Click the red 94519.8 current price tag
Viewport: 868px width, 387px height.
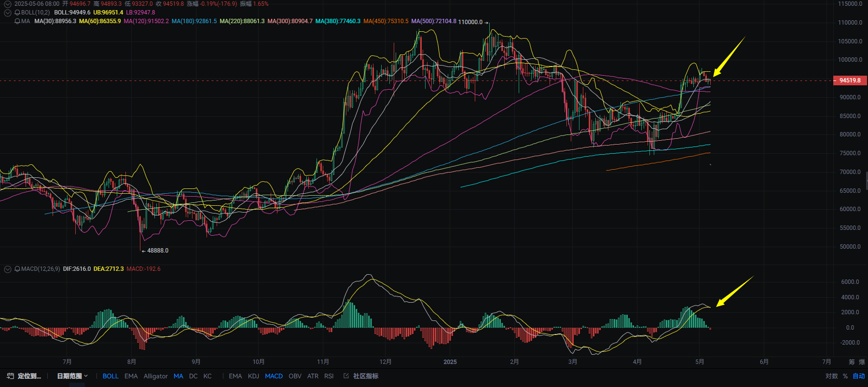click(850, 80)
